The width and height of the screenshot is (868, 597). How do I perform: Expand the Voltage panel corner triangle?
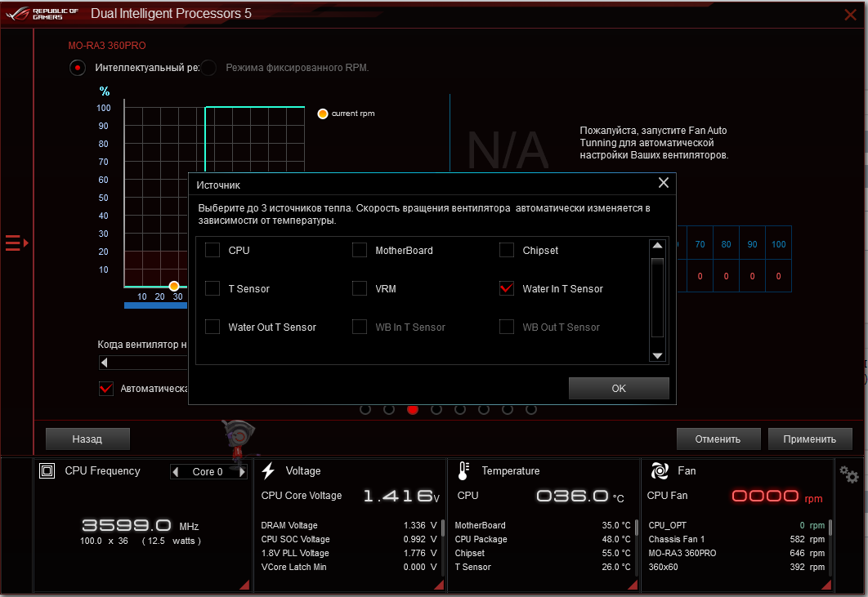coord(439,585)
